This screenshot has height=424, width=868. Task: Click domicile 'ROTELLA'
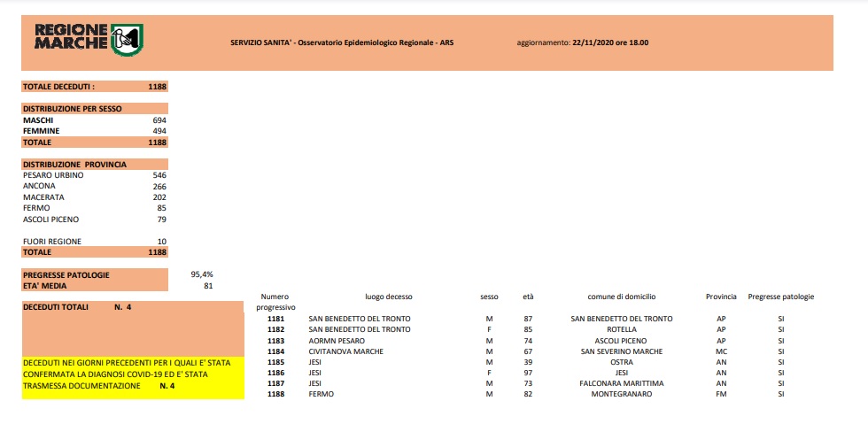coord(622,329)
